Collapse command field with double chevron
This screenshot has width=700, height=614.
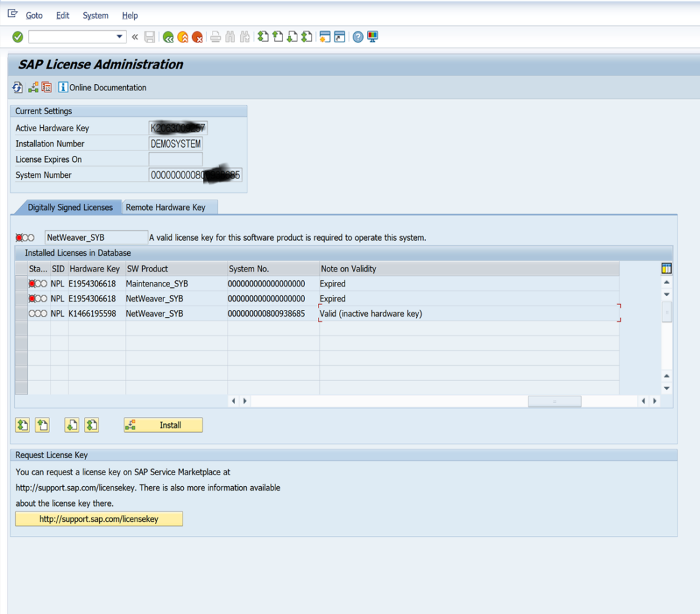point(135,37)
